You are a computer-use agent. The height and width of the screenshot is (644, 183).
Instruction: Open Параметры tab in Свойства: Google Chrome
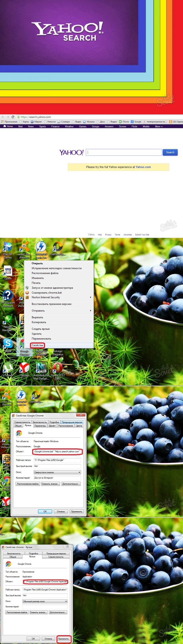point(40,426)
